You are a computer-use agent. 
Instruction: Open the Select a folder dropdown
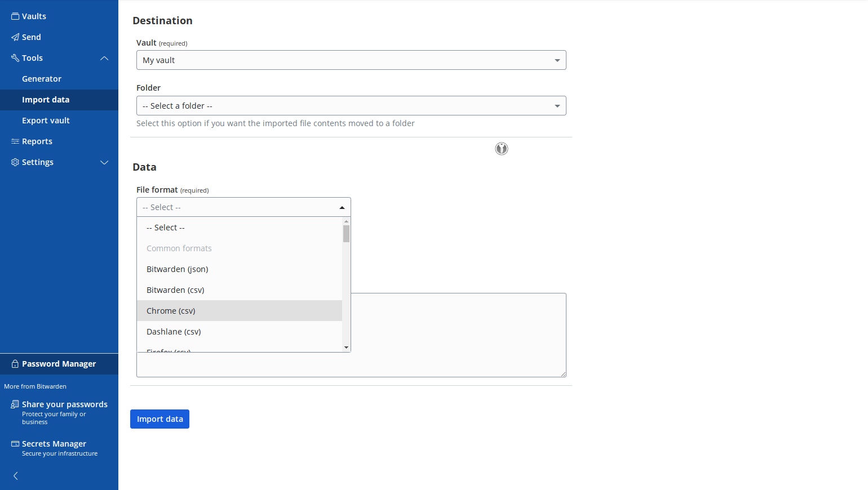coord(351,106)
